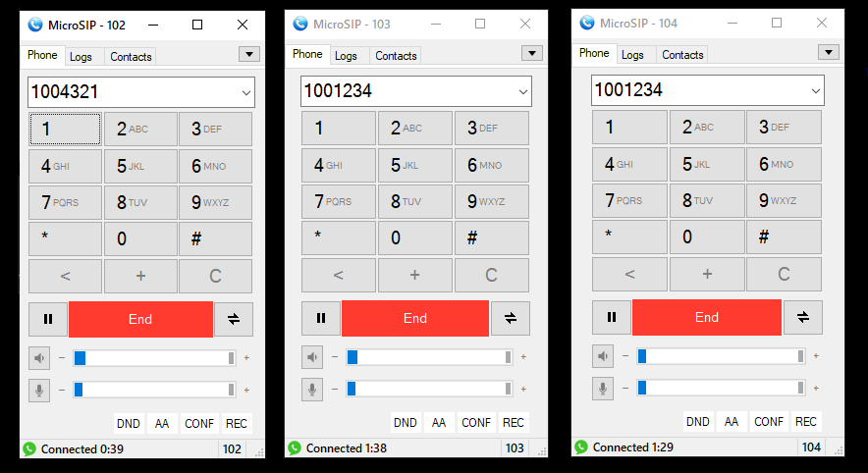Image resolution: width=868 pixels, height=473 pixels.
Task: Click the MicroSIP 102 title bar logo
Action: point(35,25)
